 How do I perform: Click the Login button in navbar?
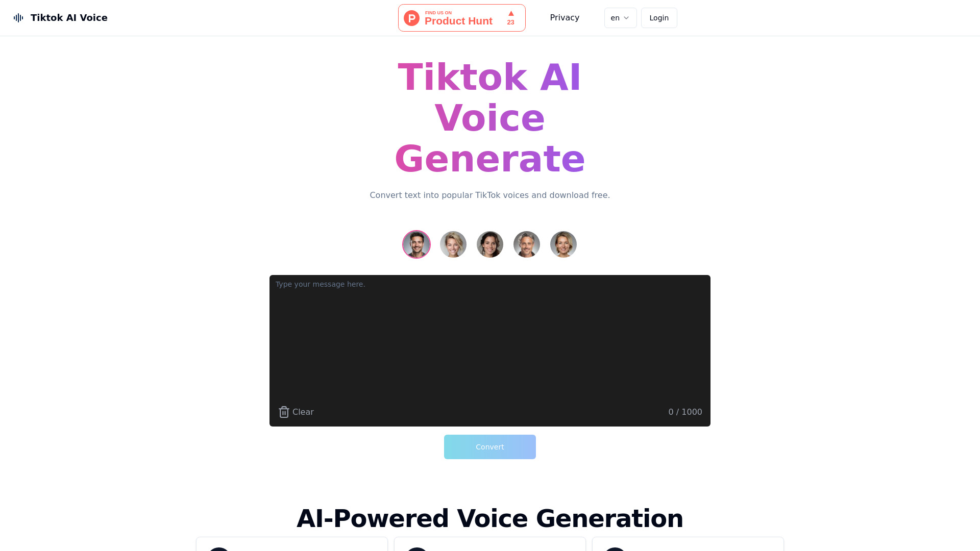[658, 17]
